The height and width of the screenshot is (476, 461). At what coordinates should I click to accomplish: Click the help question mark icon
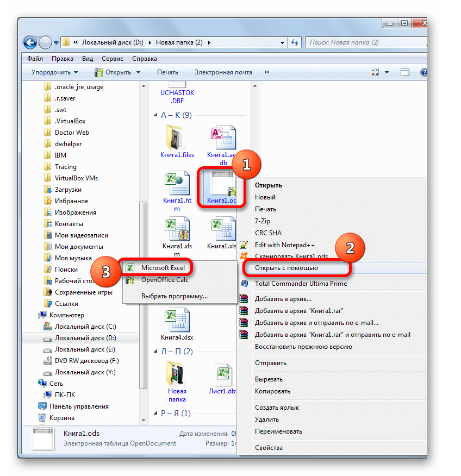tap(423, 72)
